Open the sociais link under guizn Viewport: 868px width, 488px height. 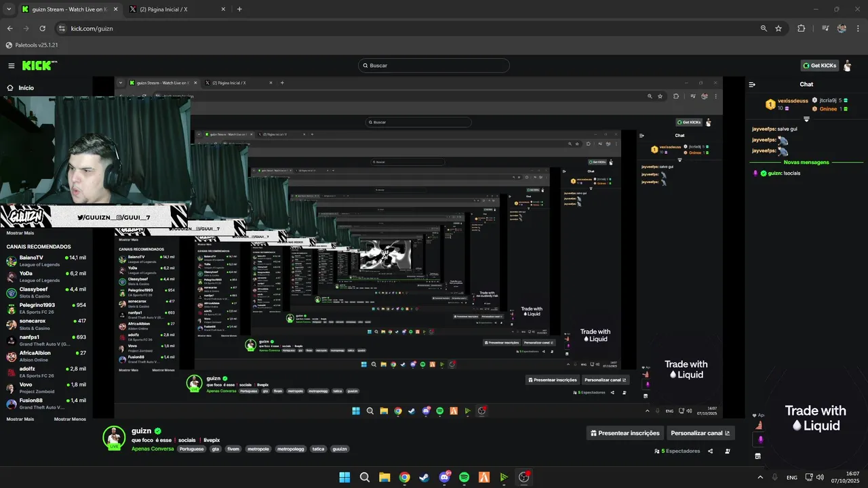click(187, 440)
